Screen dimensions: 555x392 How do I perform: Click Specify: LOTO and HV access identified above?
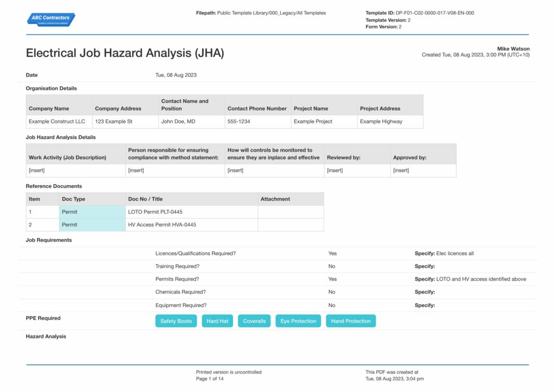click(x=470, y=279)
